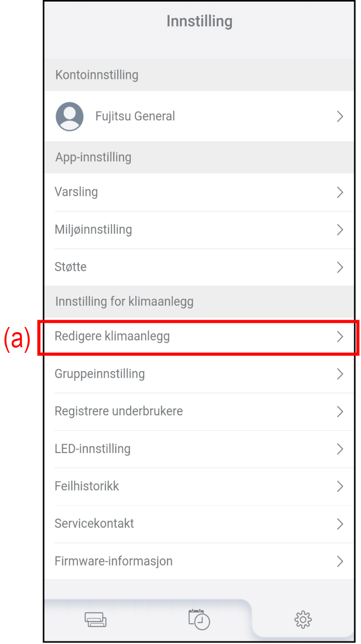The height and width of the screenshot is (644, 361).
Task: Click chevron next to Firmware-informasjon
Action: [x=340, y=561]
